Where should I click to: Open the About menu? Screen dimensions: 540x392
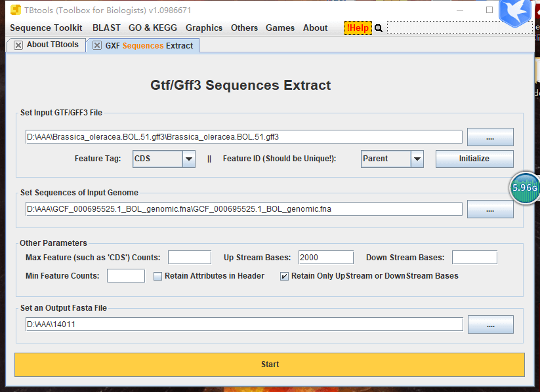315,28
